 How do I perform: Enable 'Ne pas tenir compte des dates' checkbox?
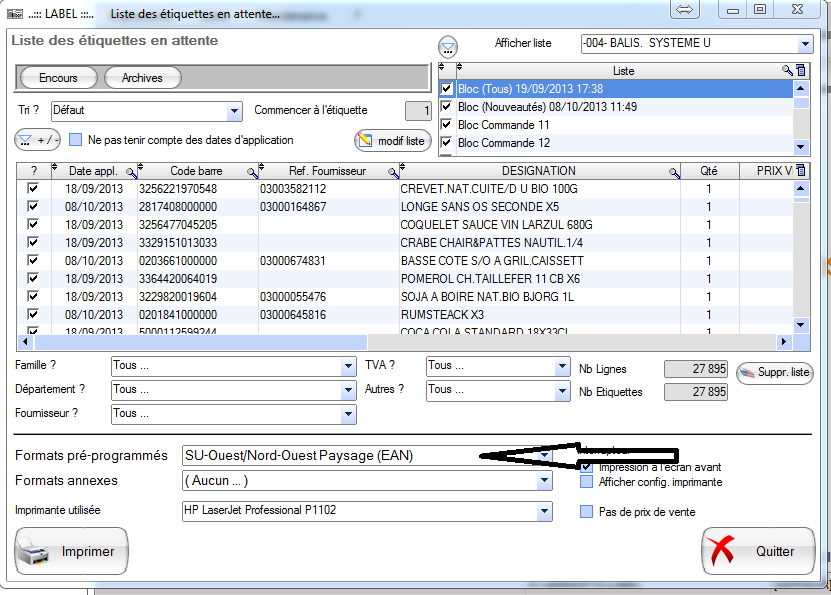point(75,140)
